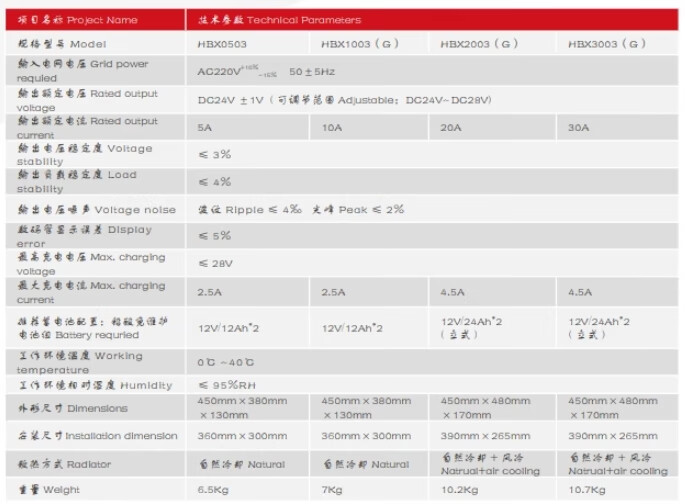Select the 0℃ ~40℃ working temperature value
685x504 pixels.
coord(228,361)
